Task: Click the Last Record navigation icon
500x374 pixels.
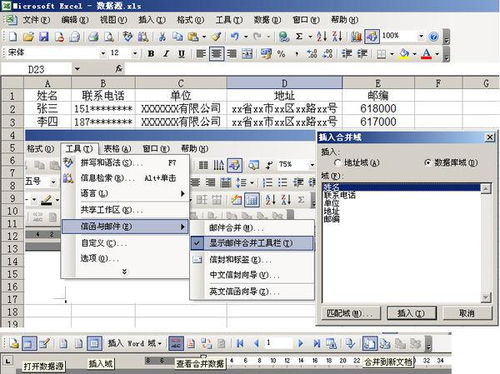Action: pyautogui.click(x=316, y=343)
